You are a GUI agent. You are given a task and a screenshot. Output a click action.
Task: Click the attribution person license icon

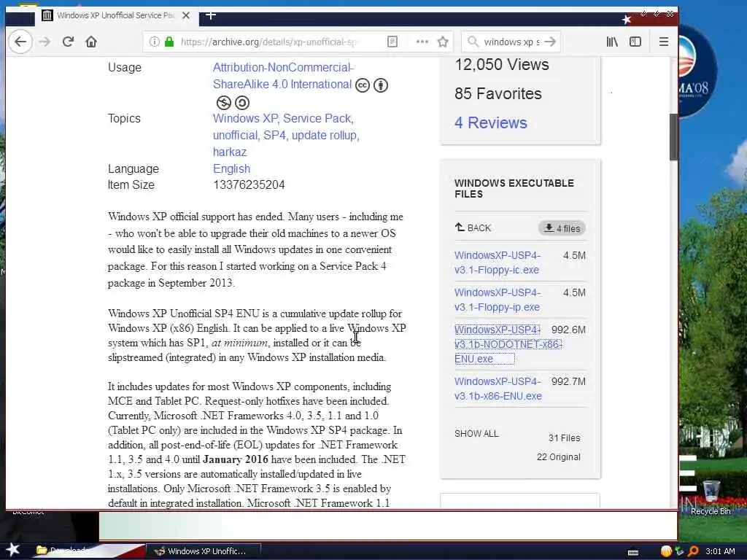[x=381, y=85]
